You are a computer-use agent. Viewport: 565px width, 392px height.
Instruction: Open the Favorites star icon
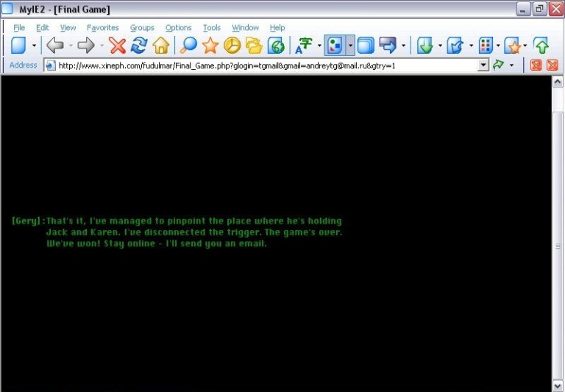[210, 46]
